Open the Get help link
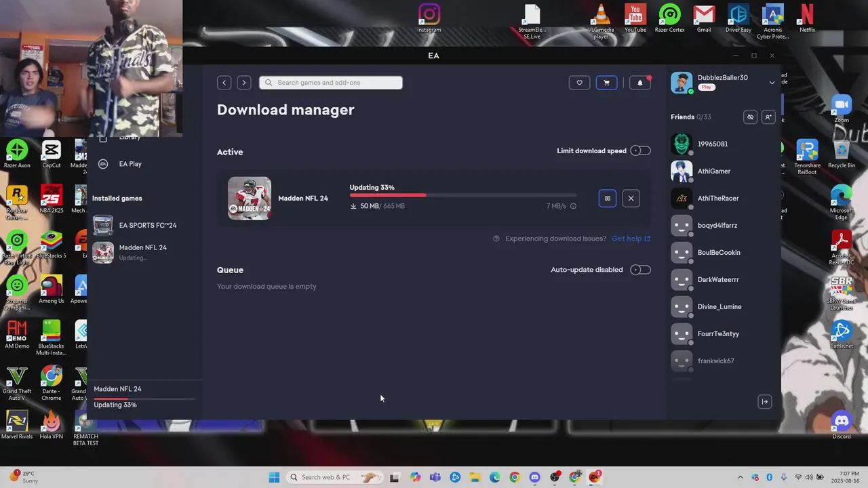The width and height of the screenshot is (868, 488). pos(631,239)
